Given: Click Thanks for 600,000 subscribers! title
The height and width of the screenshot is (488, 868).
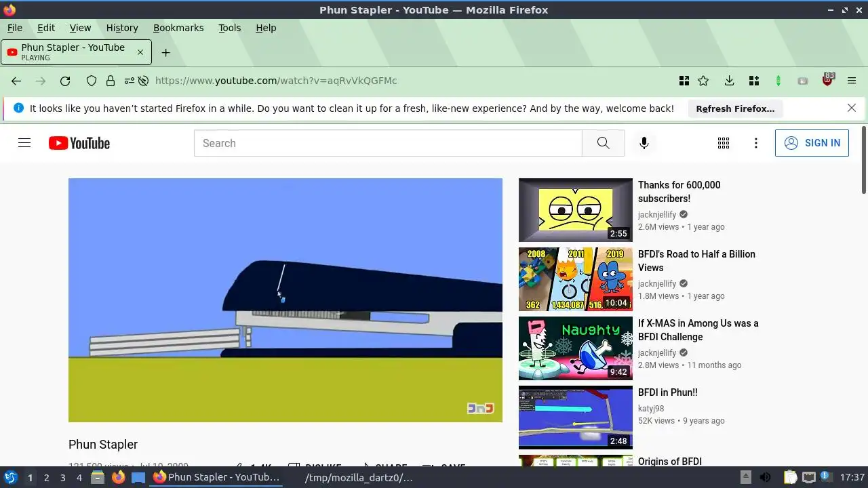Looking at the screenshot, I should point(679,192).
